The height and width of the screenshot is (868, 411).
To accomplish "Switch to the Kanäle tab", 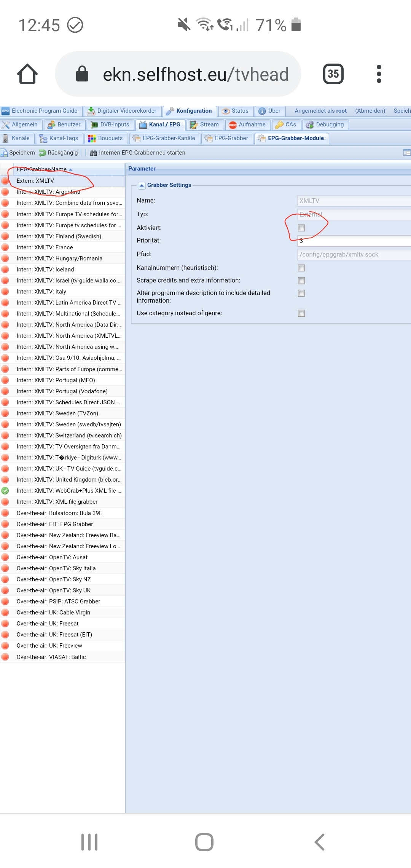I will tap(16, 138).
